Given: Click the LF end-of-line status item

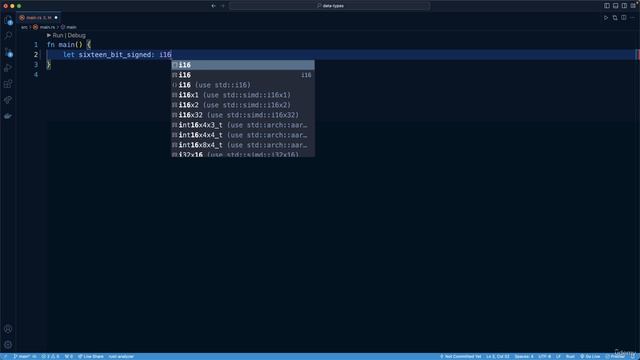Looking at the screenshot, I should 558,356.
